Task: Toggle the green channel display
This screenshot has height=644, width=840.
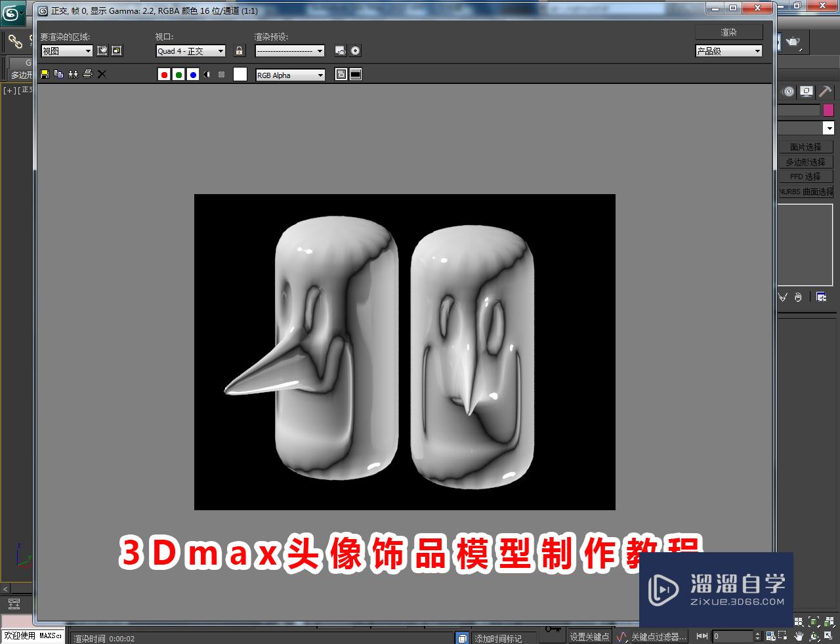Action: [x=178, y=75]
